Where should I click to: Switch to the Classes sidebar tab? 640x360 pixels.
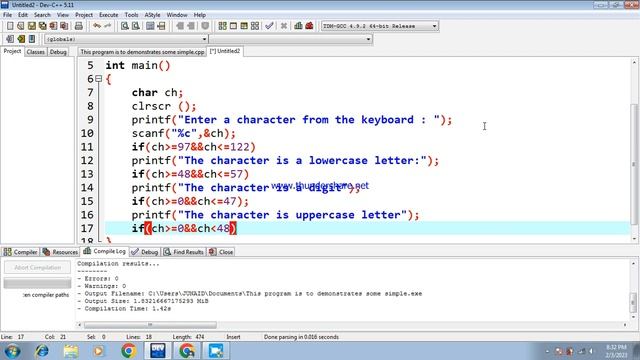pos(36,52)
